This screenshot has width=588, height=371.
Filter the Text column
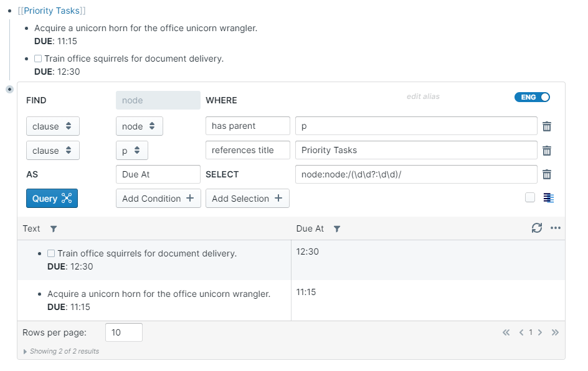54,229
